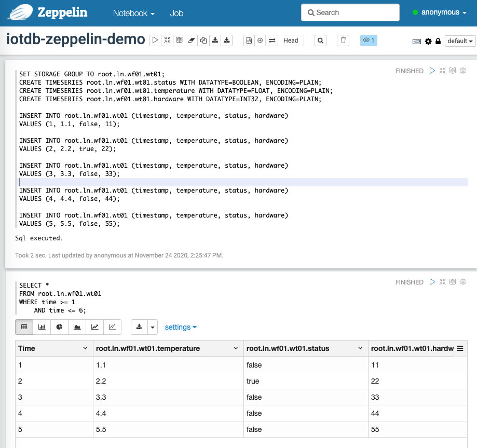Screen dimensions: 477x448
Task: Switch query results to bar chart
Action: 42,327
